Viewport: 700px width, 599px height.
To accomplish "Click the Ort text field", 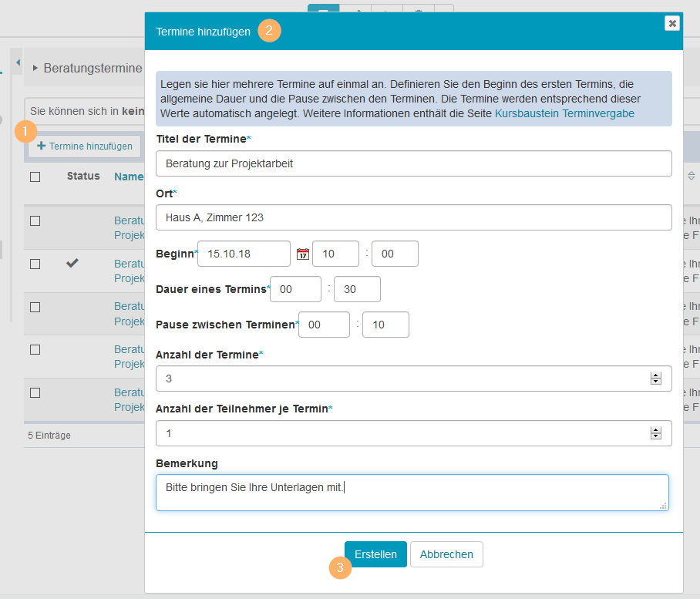I will (x=413, y=217).
